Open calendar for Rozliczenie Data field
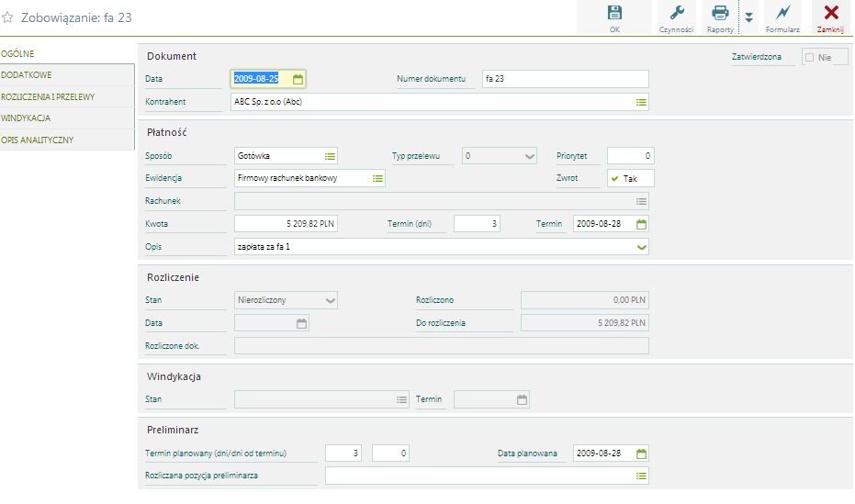Image resolution: width=855 pixels, height=504 pixels. click(x=301, y=324)
